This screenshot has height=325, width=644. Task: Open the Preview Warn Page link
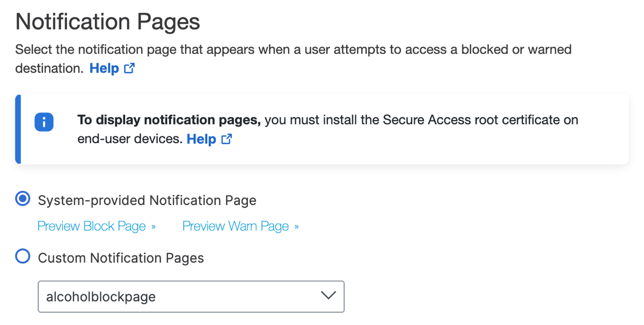236,226
